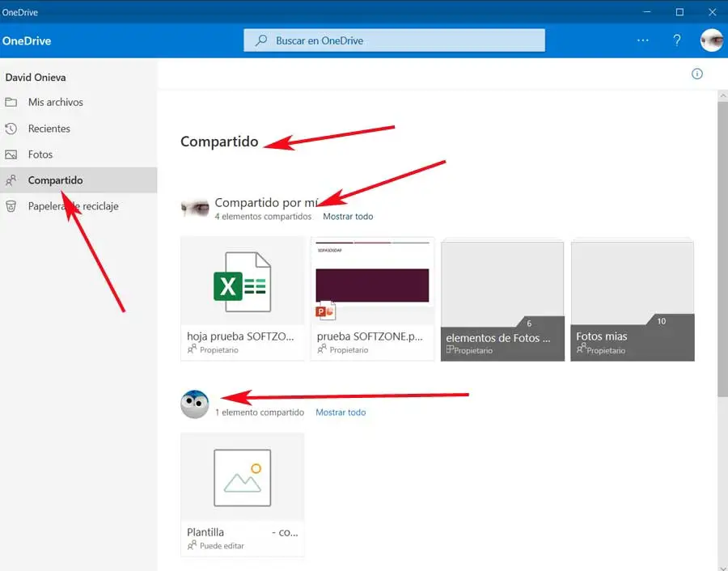The width and height of the screenshot is (728, 571).
Task: Click sharing icon next to Puede editar
Action: (x=192, y=545)
